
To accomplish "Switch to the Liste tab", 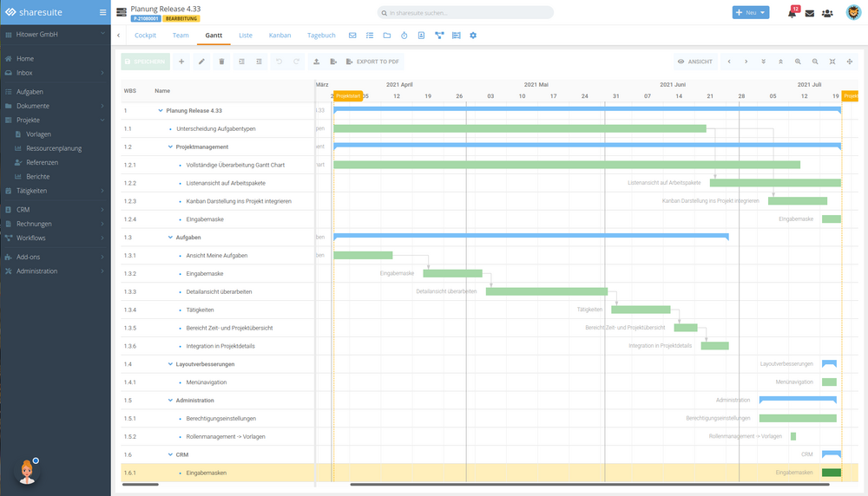I will pos(246,36).
